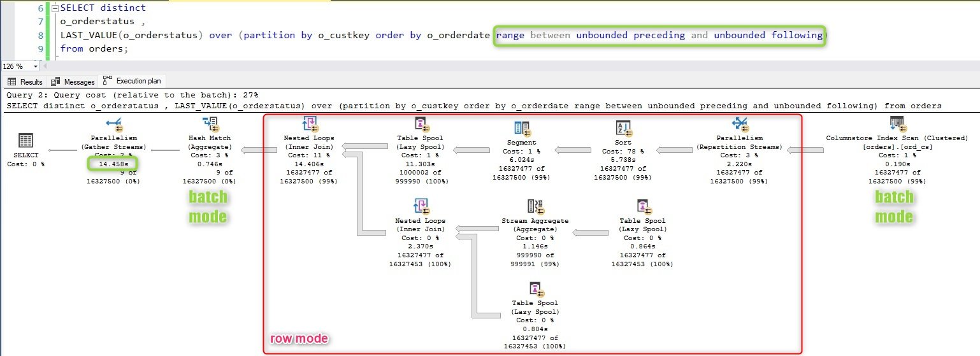Collapse the SELECT statement outline toggle

(55, 8)
